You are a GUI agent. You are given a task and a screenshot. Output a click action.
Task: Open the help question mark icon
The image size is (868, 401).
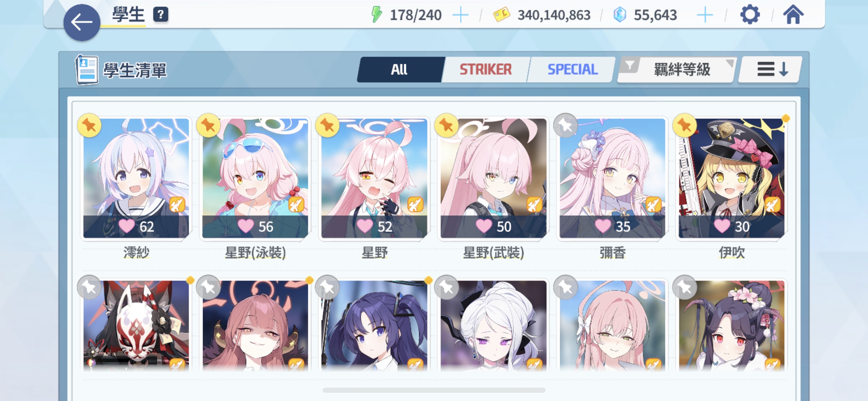(160, 15)
